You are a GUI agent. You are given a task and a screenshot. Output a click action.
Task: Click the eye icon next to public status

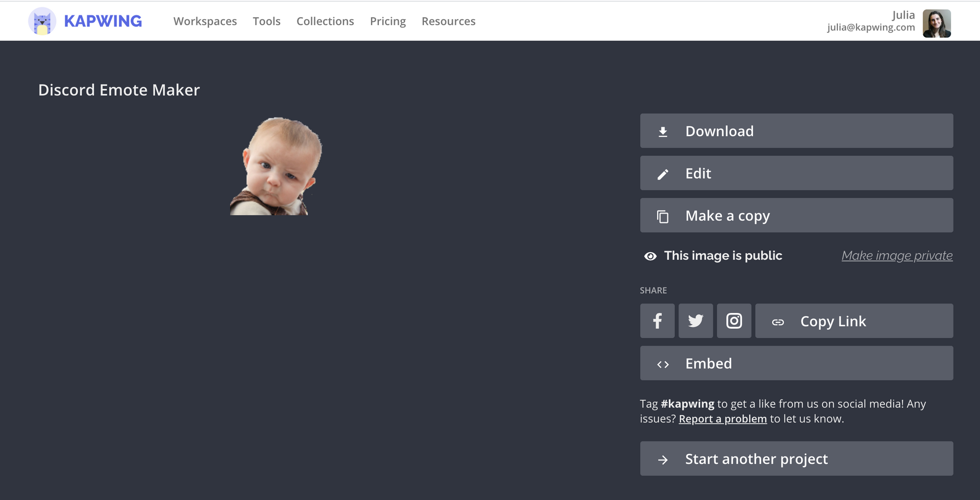coord(650,256)
